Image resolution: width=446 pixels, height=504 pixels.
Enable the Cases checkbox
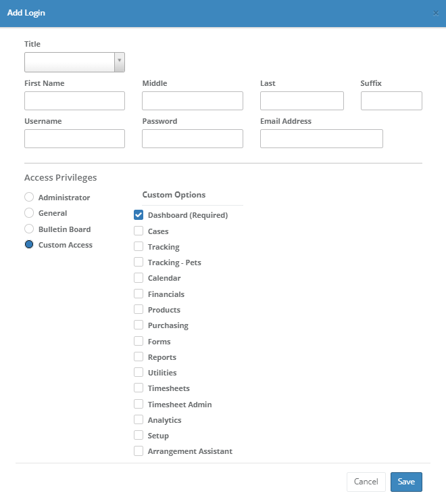click(139, 231)
